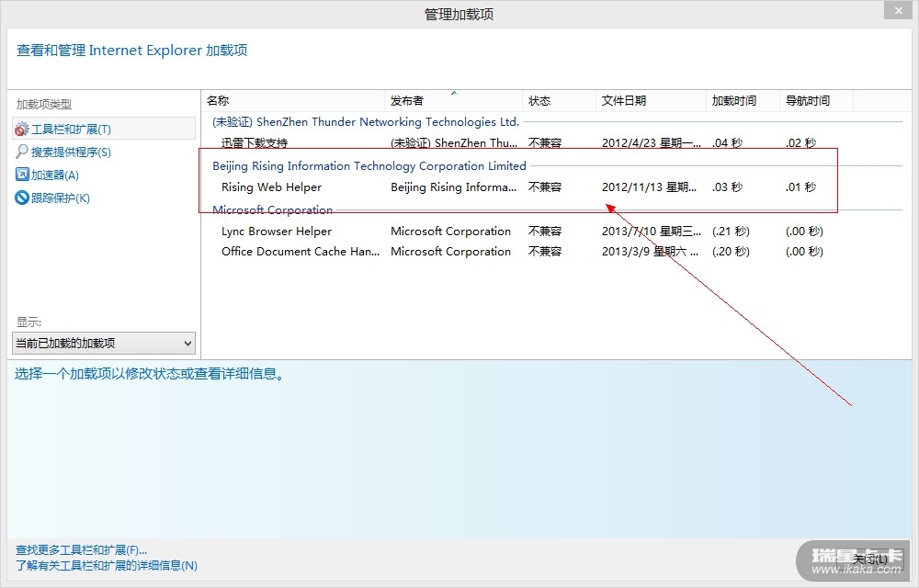Click 不兼容 status of Lync Browser Helper
Screen dimensions: 919x588
(x=545, y=232)
